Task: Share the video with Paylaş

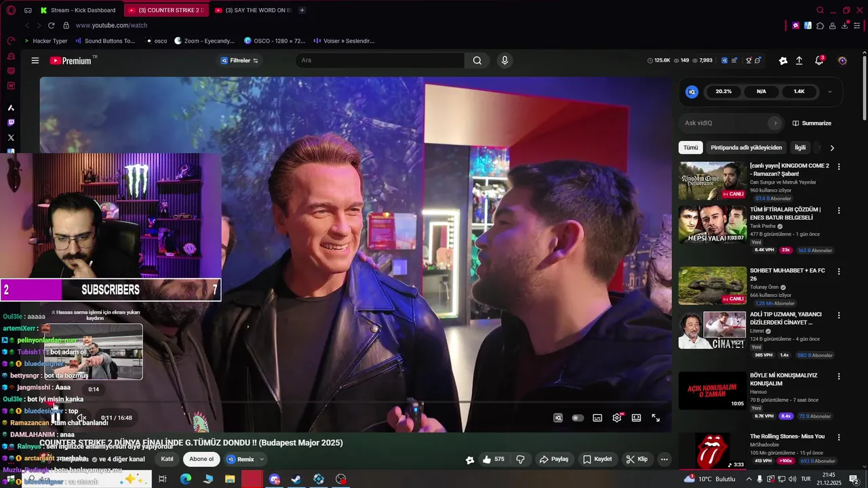Action: 554,459
